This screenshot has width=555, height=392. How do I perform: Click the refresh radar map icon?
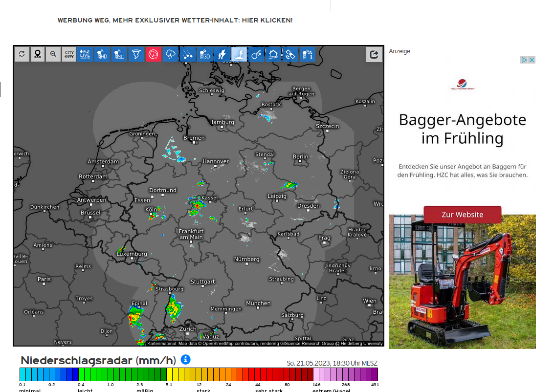[22, 54]
